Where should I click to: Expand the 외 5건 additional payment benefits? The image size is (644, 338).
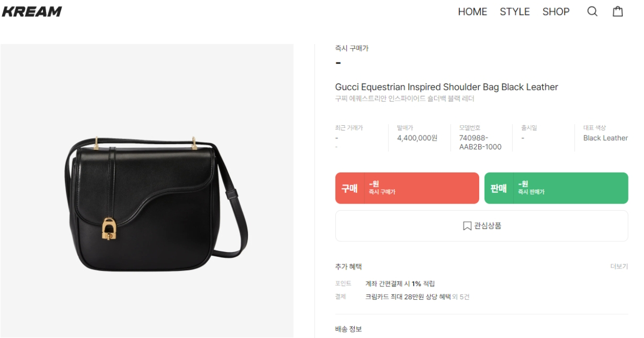click(x=459, y=297)
